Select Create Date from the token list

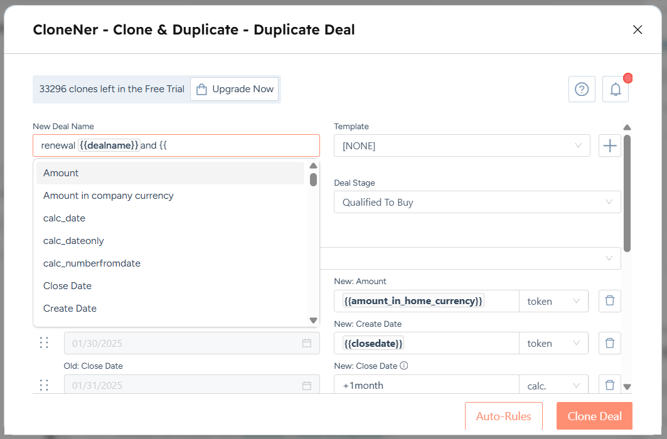[170, 308]
